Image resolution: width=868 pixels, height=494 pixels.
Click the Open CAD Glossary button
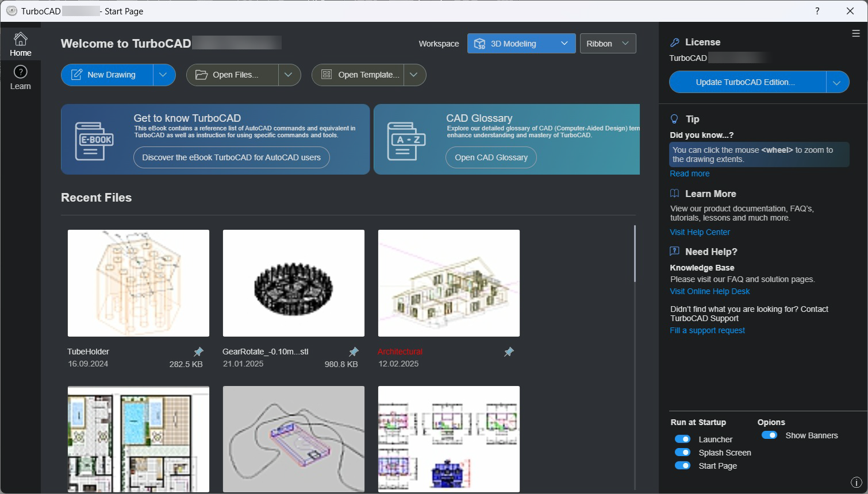(491, 157)
